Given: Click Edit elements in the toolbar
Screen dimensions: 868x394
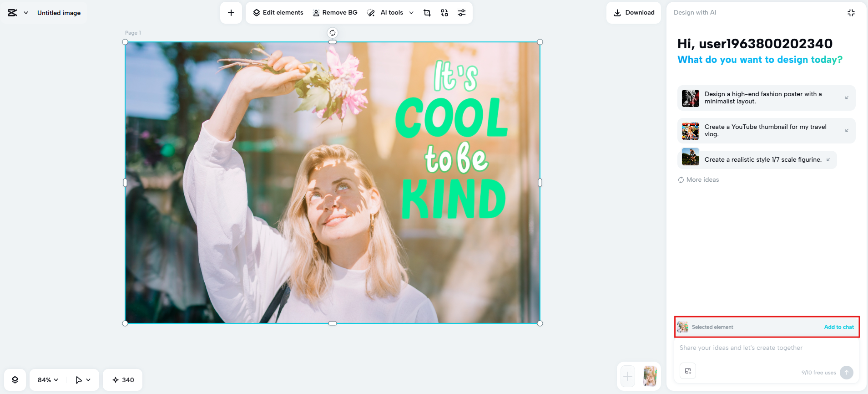Looking at the screenshot, I should pyautogui.click(x=278, y=13).
